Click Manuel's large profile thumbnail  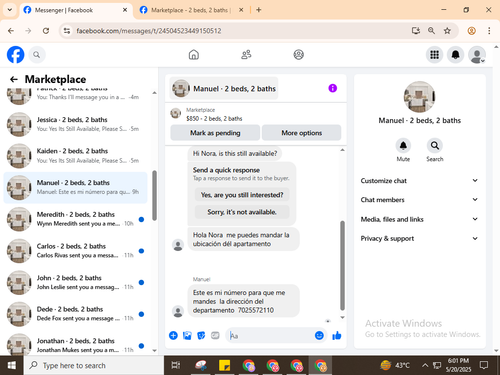[419, 97]
